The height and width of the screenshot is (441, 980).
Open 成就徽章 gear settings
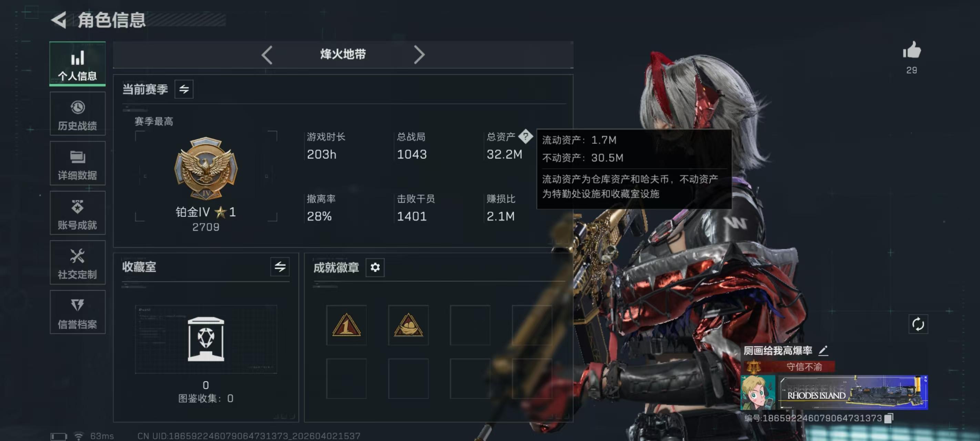click(x=375, y=267)
